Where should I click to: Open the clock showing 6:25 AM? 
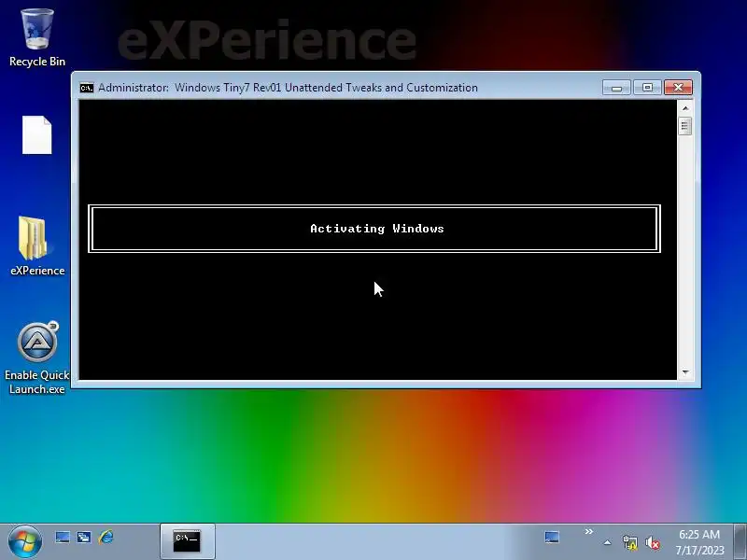(699, 542)
